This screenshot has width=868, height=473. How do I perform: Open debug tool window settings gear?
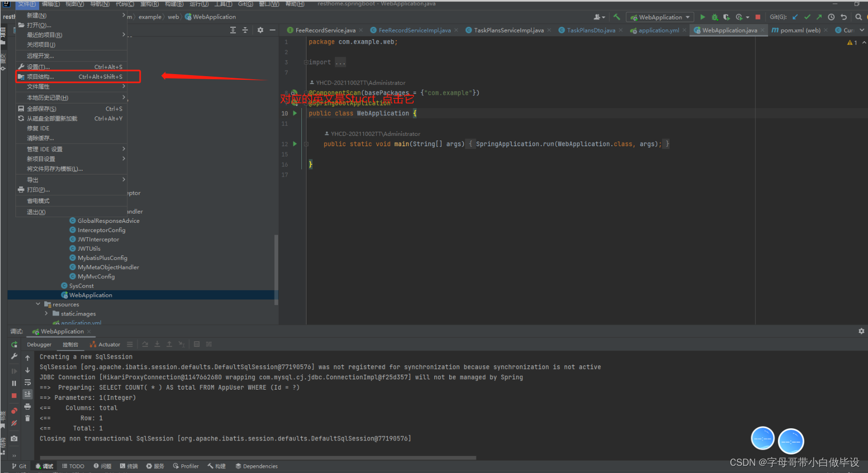coord(861,331)
